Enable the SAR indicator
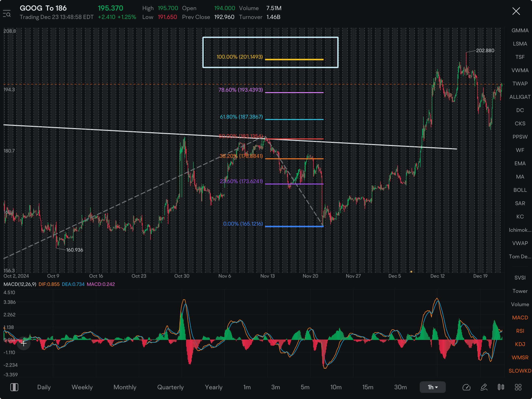The height and width of the screenshot is (399, 532). [x=520, y=203]
